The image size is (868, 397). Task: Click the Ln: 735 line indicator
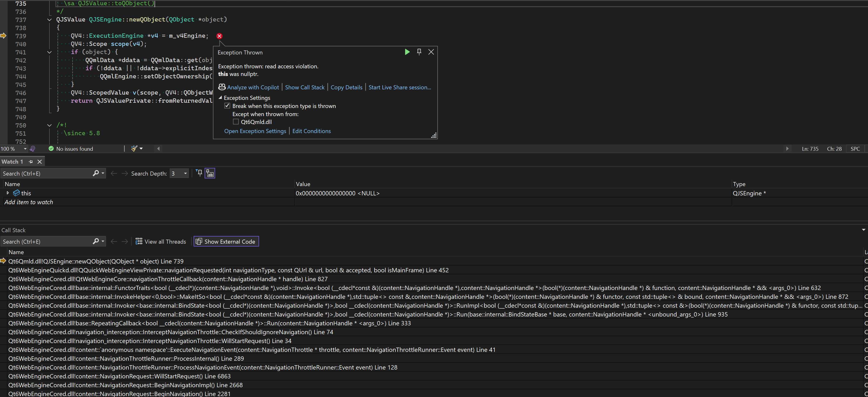click(810, 149)
